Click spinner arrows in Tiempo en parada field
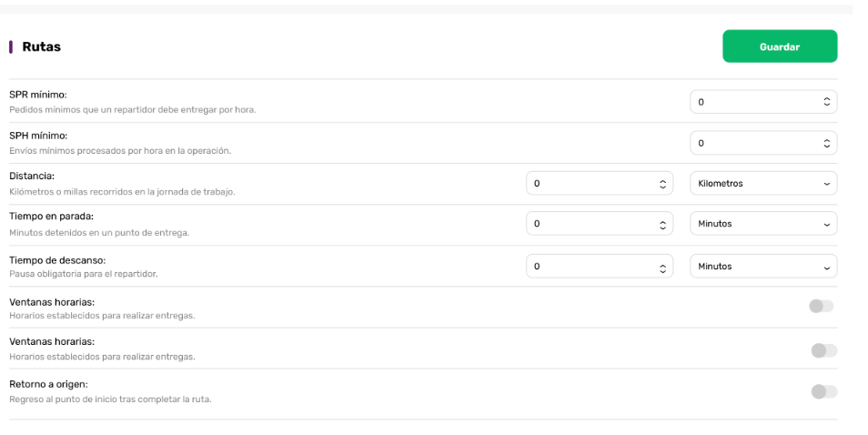The width and height of the screenshot is (868, 435). click(x=662, y=225)
